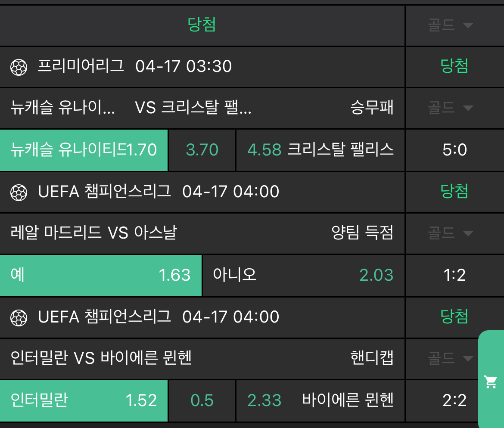Select the draw odds 3.70
504x428 pixels.
(x=202, y=150)
